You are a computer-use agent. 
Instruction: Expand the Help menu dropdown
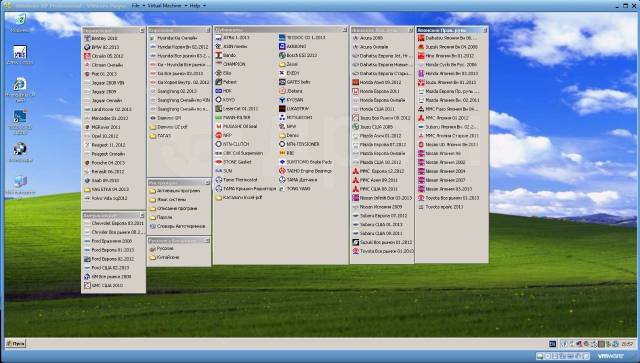(198, 6)
